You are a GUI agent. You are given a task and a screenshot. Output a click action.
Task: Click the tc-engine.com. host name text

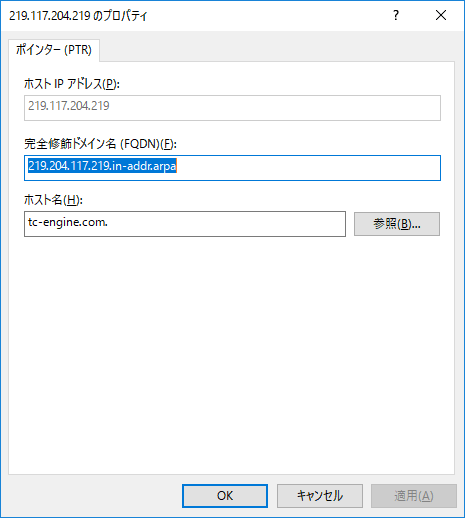(x=68, y=222)
